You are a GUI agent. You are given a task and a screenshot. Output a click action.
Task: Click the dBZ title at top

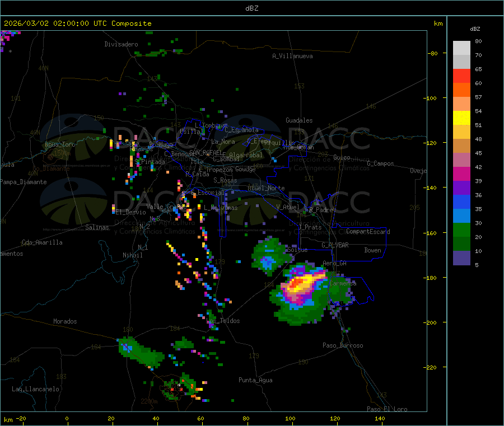pyautogui.click(x=251, y=8)
